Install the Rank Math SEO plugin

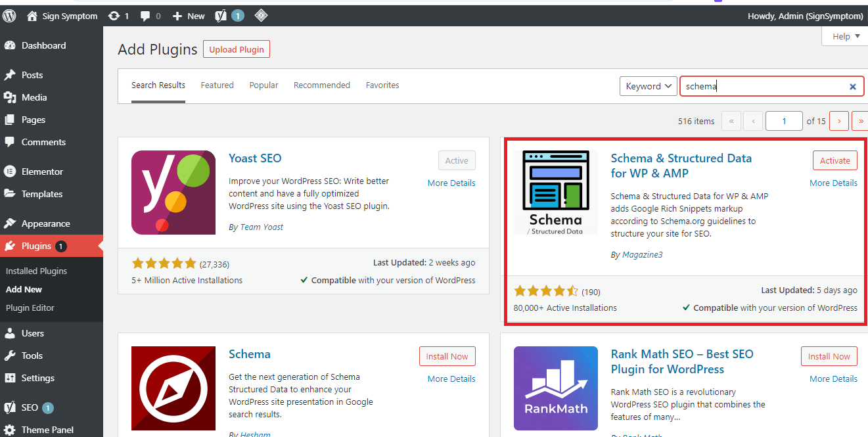829,357
